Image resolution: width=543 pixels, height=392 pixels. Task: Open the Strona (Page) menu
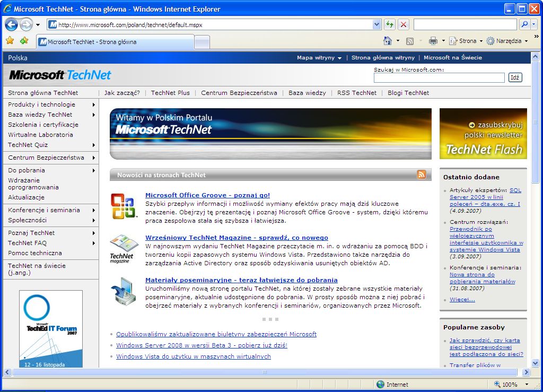tap(466, 41)
